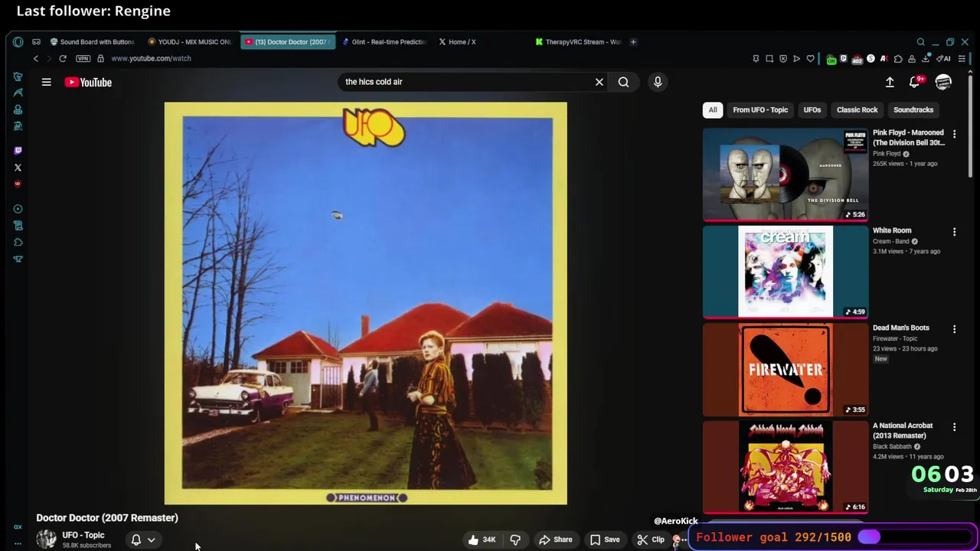Start voice search with microphone icon
980x551 pixels.
click(658, 82)
